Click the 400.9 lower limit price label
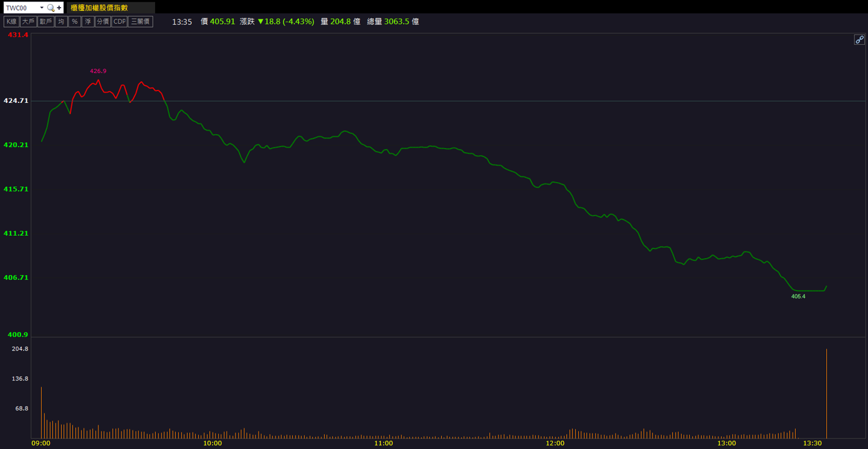Viewport: 868px width, 449px height. click(x=18, y=335)
